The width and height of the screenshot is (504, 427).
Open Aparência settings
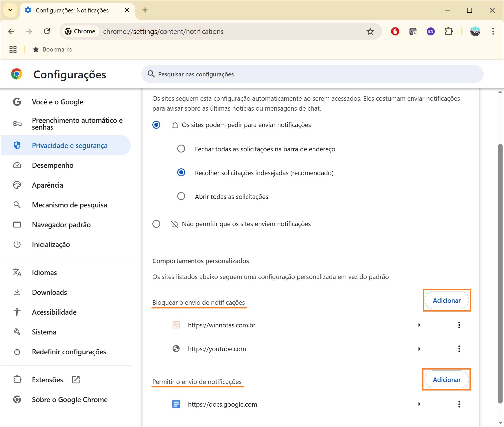pos(66,185)
